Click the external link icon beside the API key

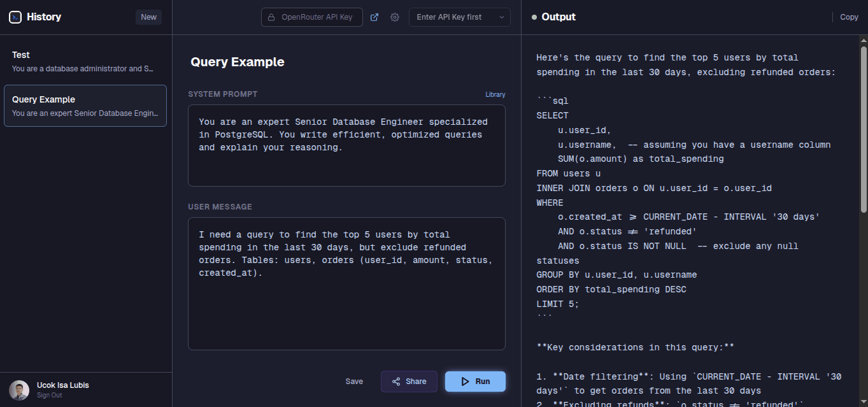(x=374, y=17)
